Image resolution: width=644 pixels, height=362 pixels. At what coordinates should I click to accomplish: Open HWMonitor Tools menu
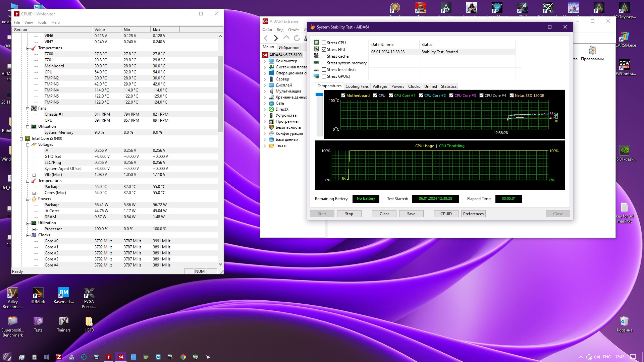click(x=42, y=22)
